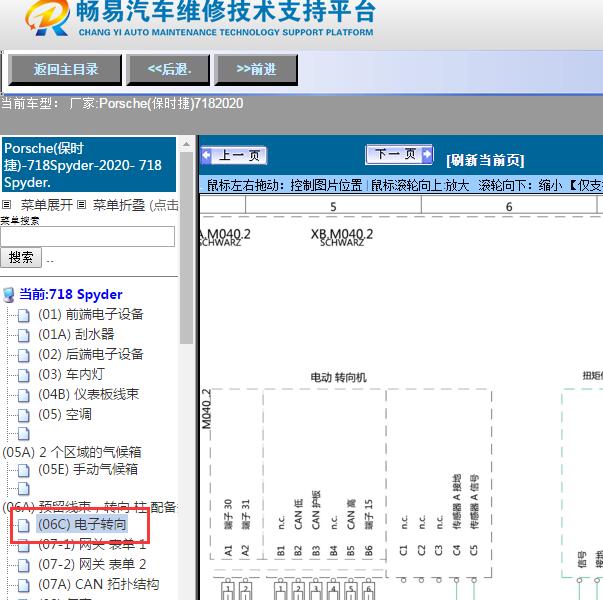Viewport: 603px width, 600px height.
Task: Open (02) 后端电子设备 tree item
Action: pos(91,354)
